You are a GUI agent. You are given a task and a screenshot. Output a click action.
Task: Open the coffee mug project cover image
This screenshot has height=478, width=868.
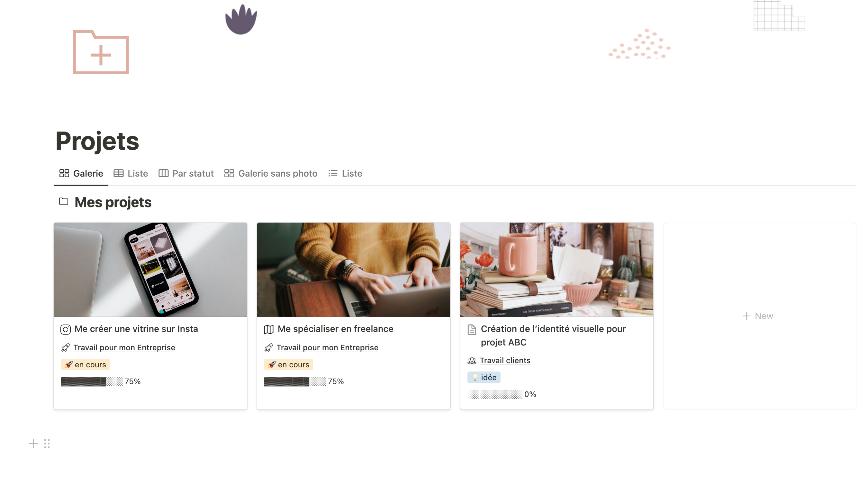point(557,269)
